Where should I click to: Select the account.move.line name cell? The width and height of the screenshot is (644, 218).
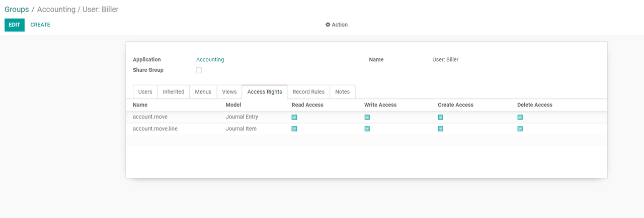point(155,129)
